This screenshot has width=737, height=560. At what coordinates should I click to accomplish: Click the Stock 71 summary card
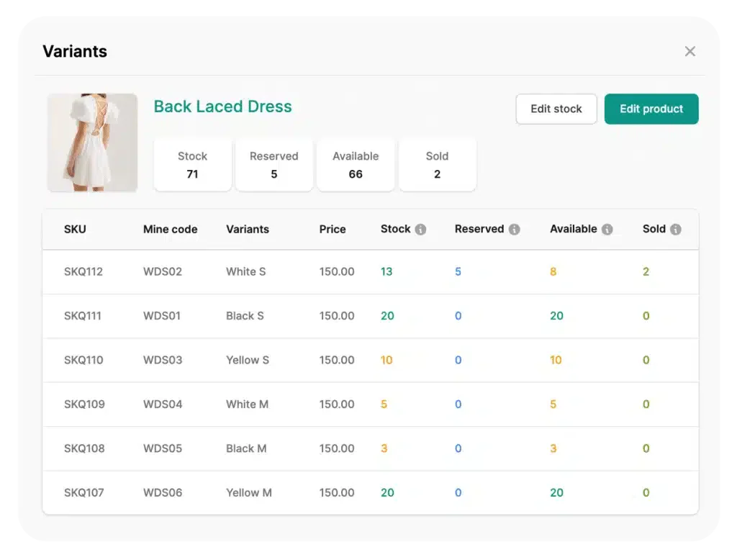[193, 165]
